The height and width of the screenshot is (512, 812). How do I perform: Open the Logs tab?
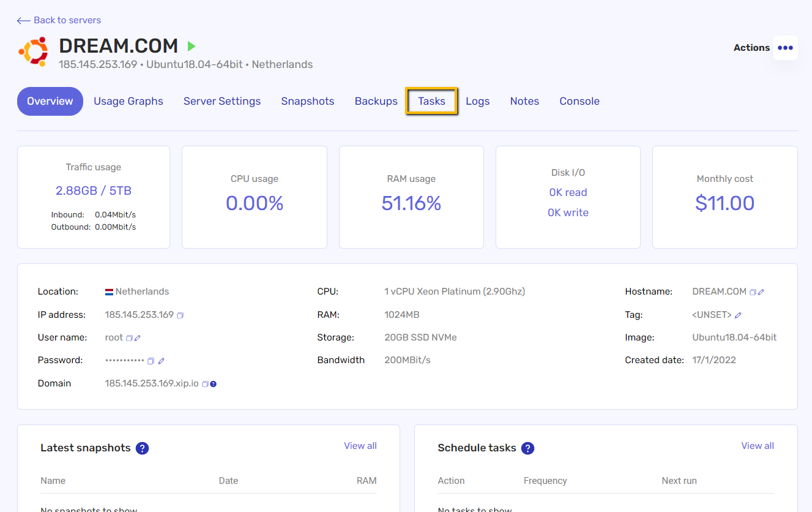pos(478,101)
